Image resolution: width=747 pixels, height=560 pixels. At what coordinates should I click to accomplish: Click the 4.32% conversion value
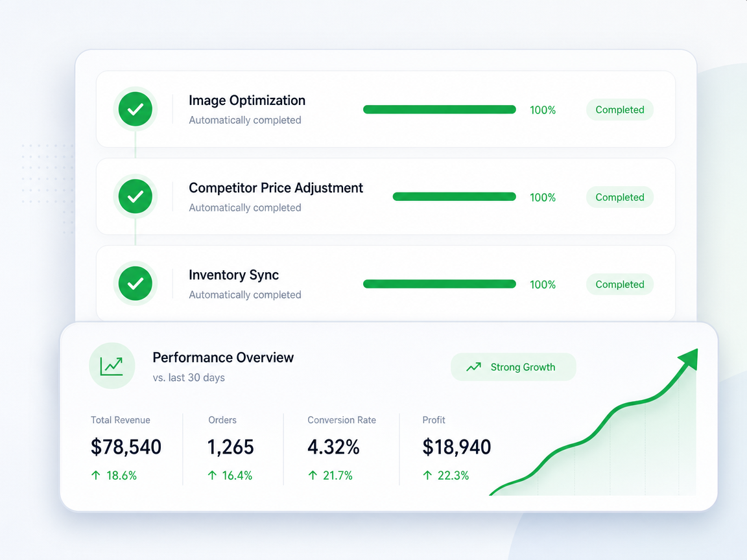click(x=333, y=447)
